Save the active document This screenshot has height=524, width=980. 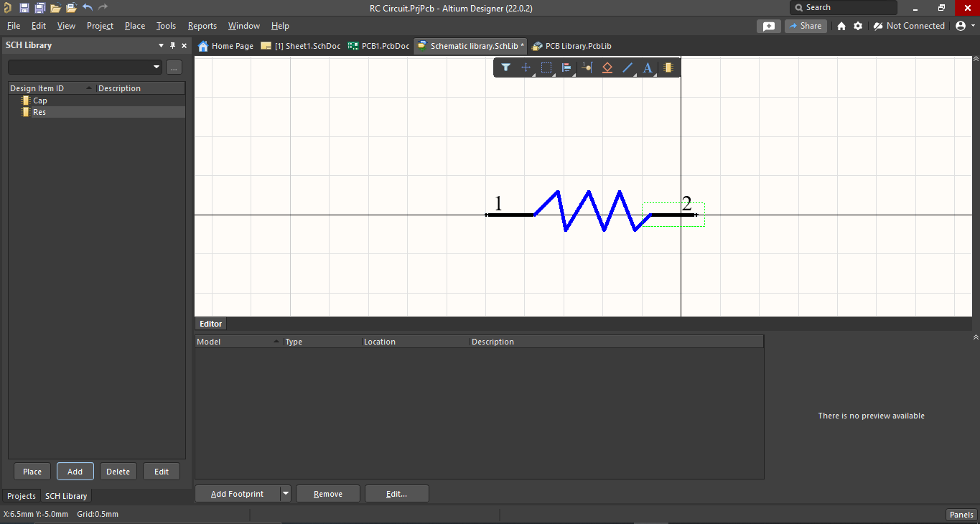pyautogui.click(x=24, y=8)
